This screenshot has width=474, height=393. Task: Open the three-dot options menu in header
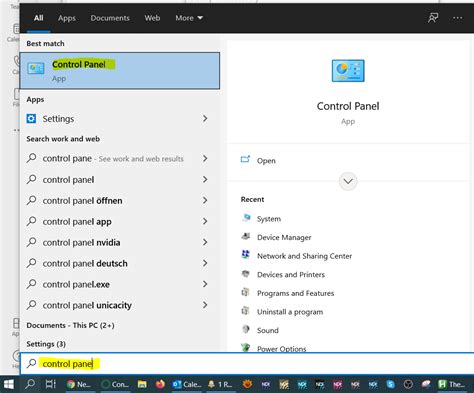pos(458,18)
